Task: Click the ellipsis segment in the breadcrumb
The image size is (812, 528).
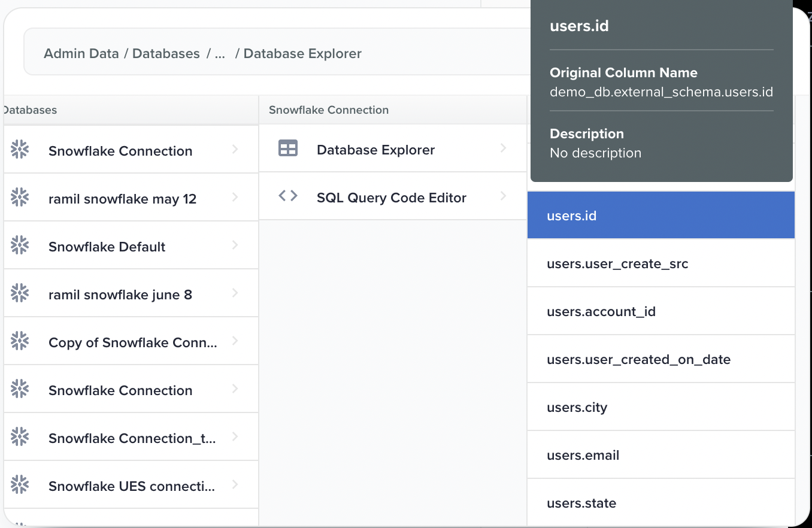Action: click(219, 54)
